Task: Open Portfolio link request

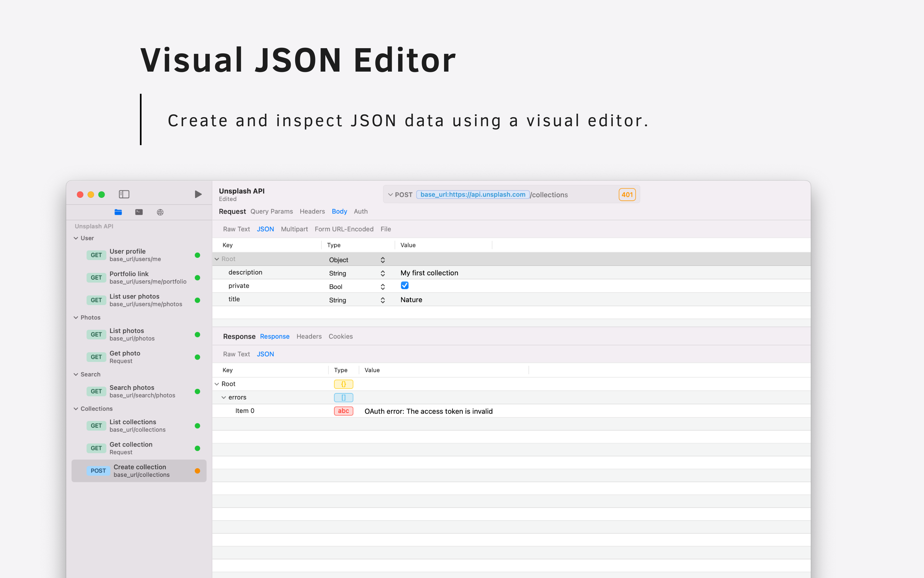Action: coord(139,277)
